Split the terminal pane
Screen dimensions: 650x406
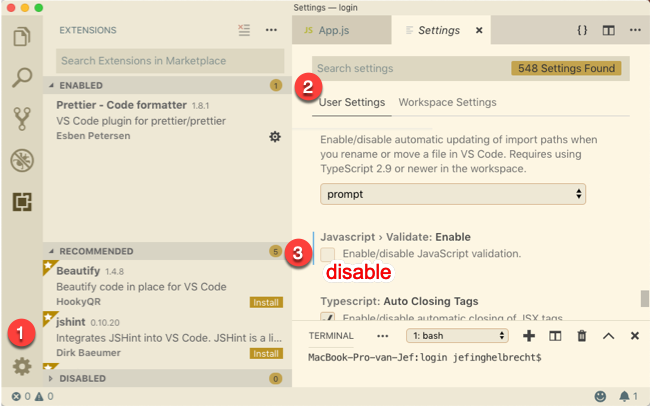pos(555,336)
